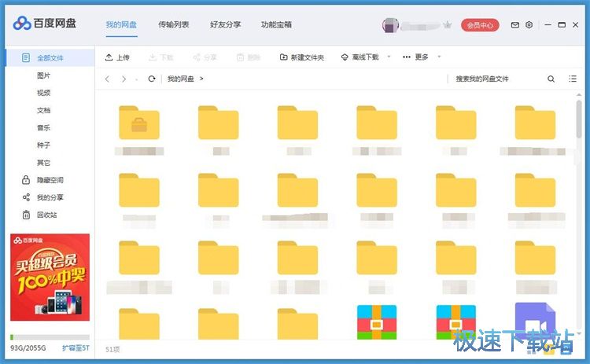This screenshot has height=364, width=590.
Task: Filter files by 图片
Action: point(43,75)
